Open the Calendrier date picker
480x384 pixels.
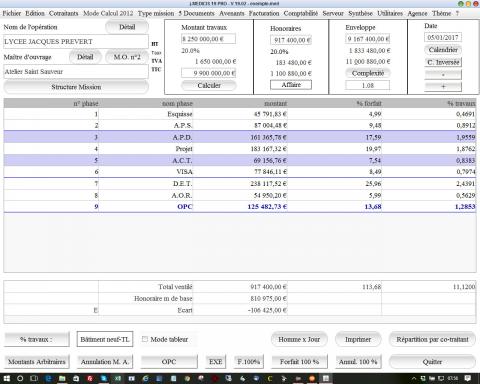point(443,50)
